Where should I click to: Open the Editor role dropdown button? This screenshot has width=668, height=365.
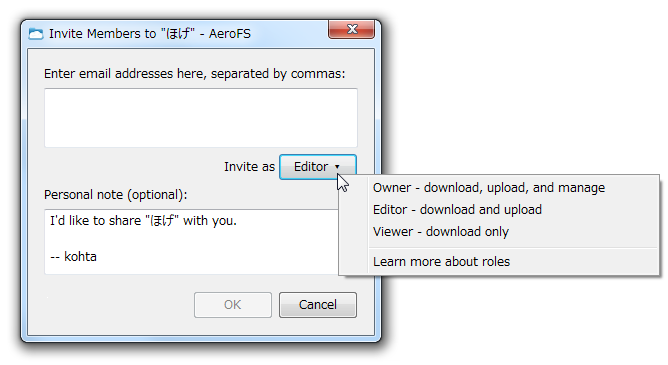click(318, 167)
